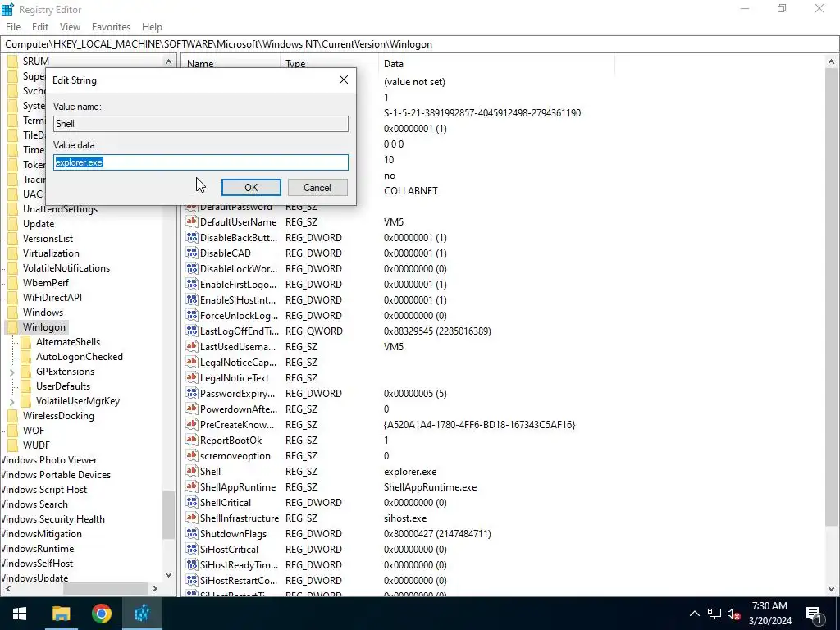Click the ShutdownFlags DWORD icon
The height and width of the screenshot is (630, 840).
coord(192,533)
